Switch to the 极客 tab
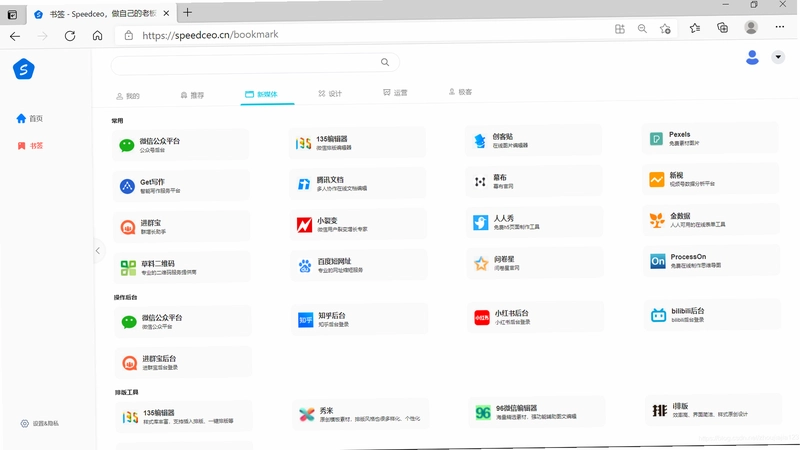The image size is (800, 450). 460,92
